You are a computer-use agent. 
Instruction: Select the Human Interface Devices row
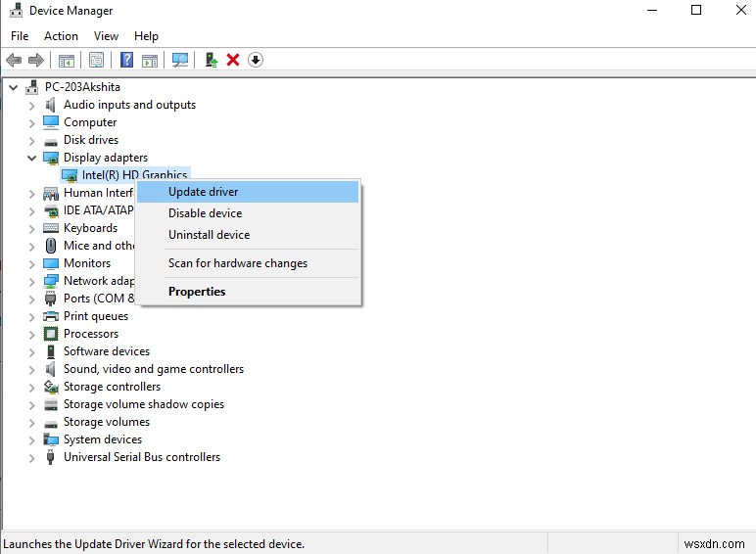pos(98,193)
